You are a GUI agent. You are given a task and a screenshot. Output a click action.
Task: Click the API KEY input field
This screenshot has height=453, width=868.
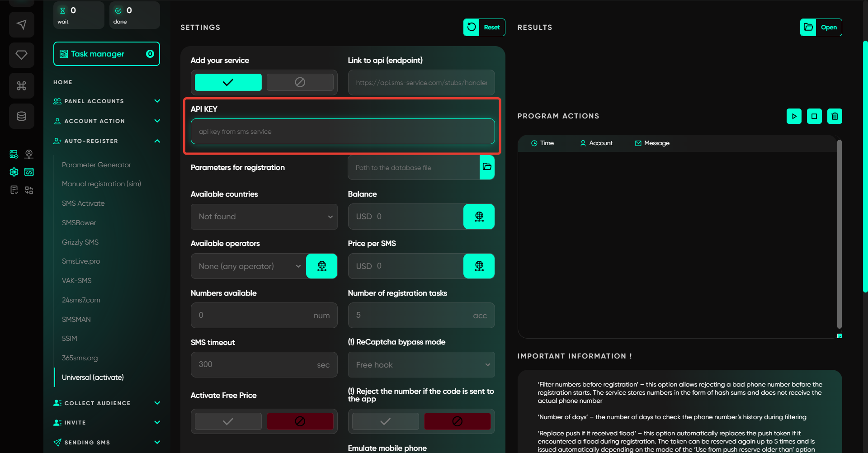pyautogui.click(x=342, y=132)
